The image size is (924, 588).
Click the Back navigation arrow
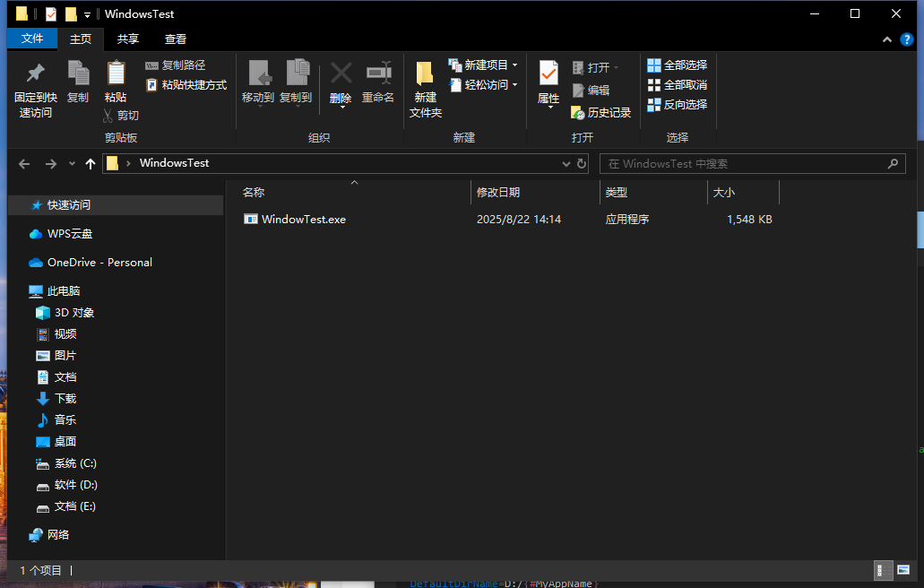tap(24, 164)
